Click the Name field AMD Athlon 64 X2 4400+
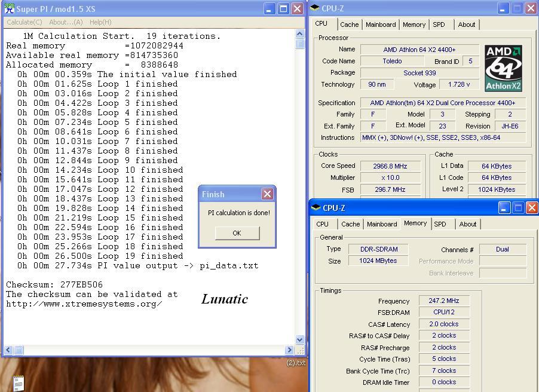The height and width of the screenshot is (392, 539). (419, 50)
